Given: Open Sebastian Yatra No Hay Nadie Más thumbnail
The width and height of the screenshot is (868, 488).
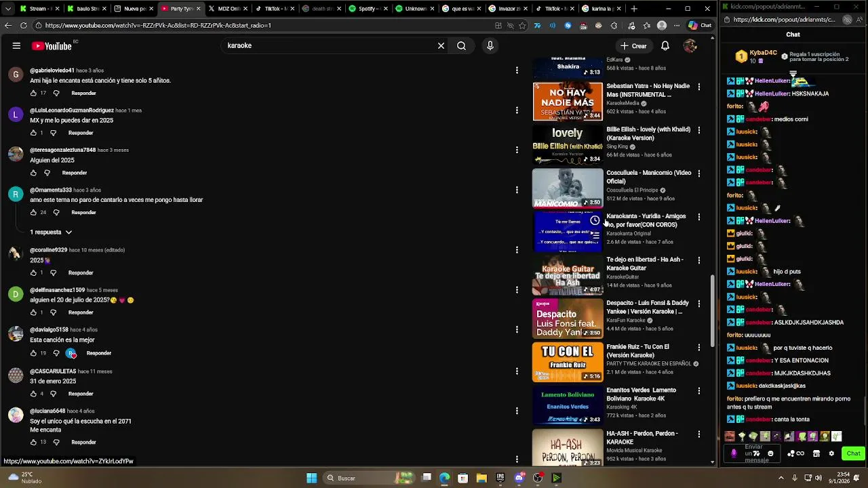Looking at the screenshot, I should [568, 101].
